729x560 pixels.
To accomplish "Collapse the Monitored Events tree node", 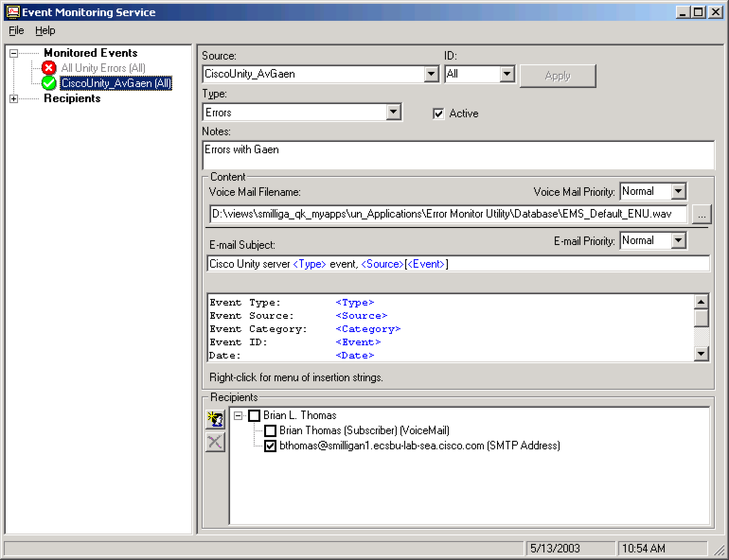I will pos(13,53).
